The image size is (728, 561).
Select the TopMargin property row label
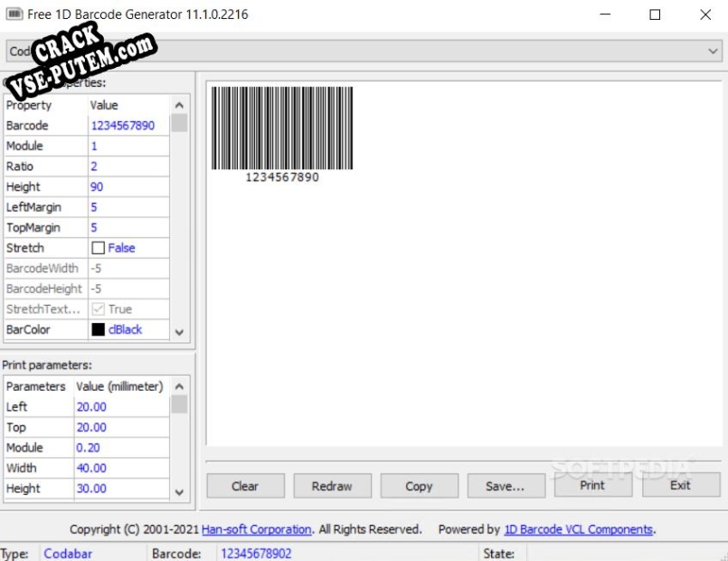[x=33, y=227]
